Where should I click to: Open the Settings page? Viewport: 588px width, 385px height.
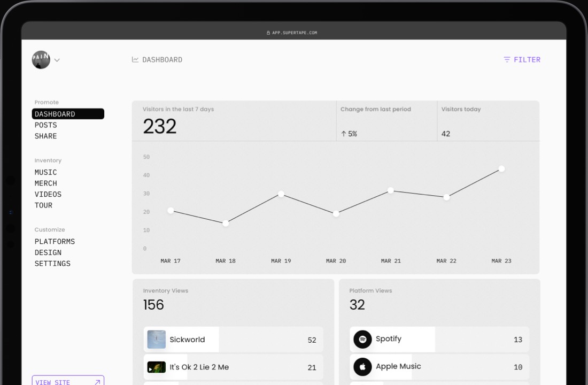[x=52, y=264]
